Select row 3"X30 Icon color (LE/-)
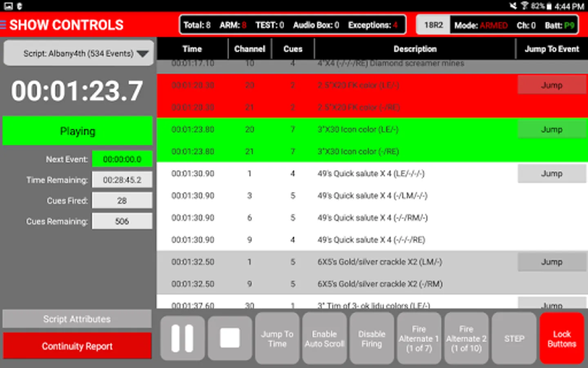This screenshot has height=368, width=588. coord(372,129)
